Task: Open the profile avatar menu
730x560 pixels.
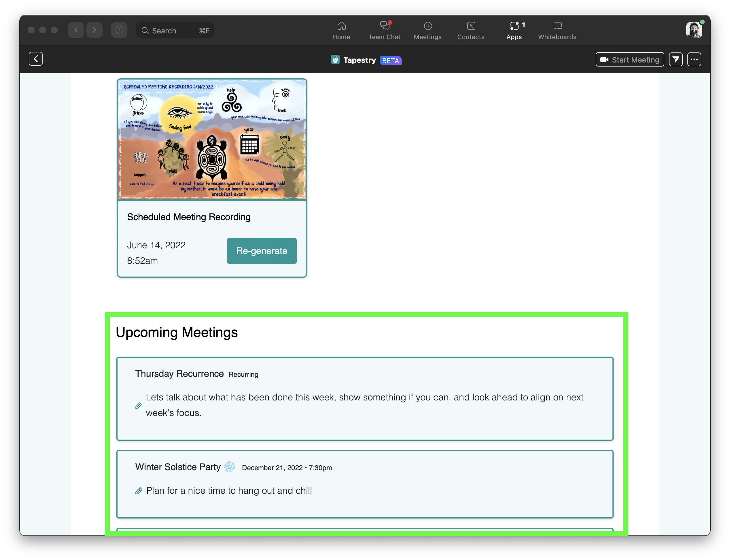Action: coord(694,30)
